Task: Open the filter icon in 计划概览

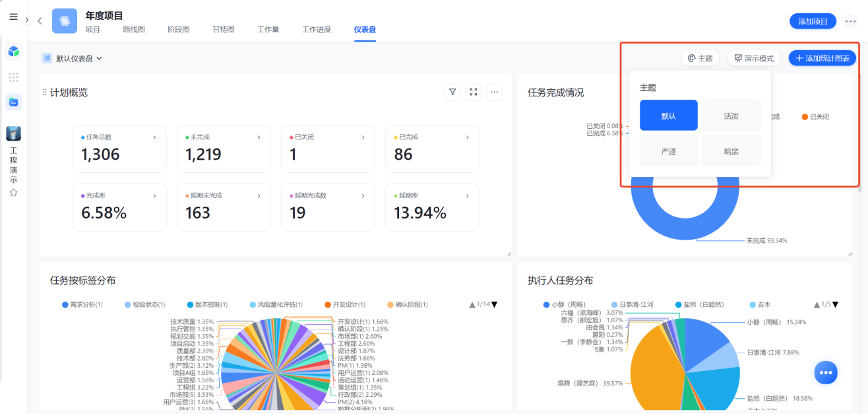Action: [x=452, y=92]
